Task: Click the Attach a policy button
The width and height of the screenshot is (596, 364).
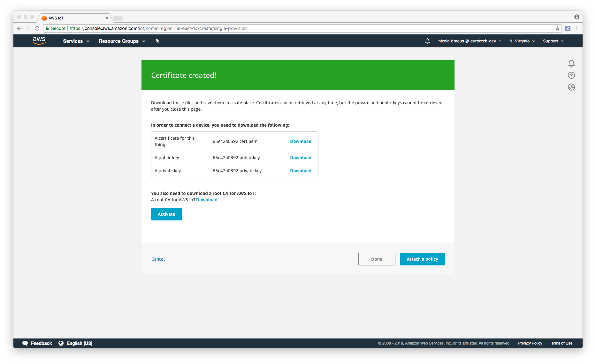Action: pos(423,259)
